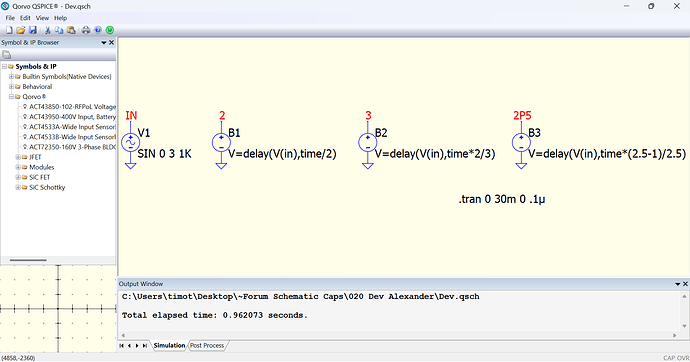Open help with the blue question icon
This screenshot has width=690, height=362.
tap(98, 30)
